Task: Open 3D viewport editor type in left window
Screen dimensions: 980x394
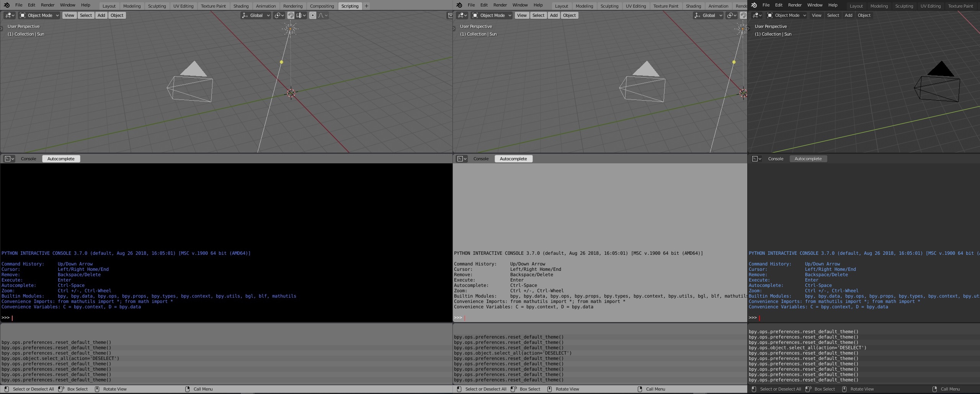Action: (10, 15)
